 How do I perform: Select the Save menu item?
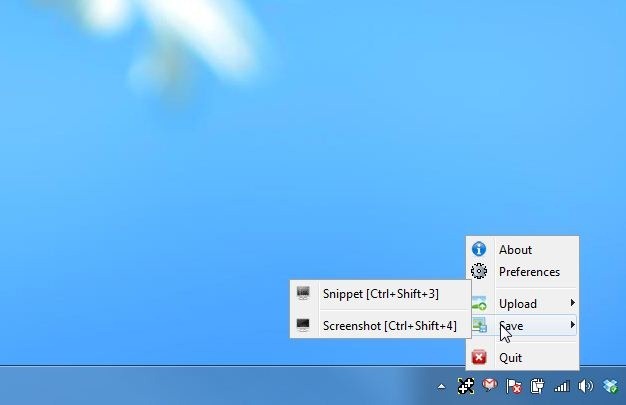(522, 326)
